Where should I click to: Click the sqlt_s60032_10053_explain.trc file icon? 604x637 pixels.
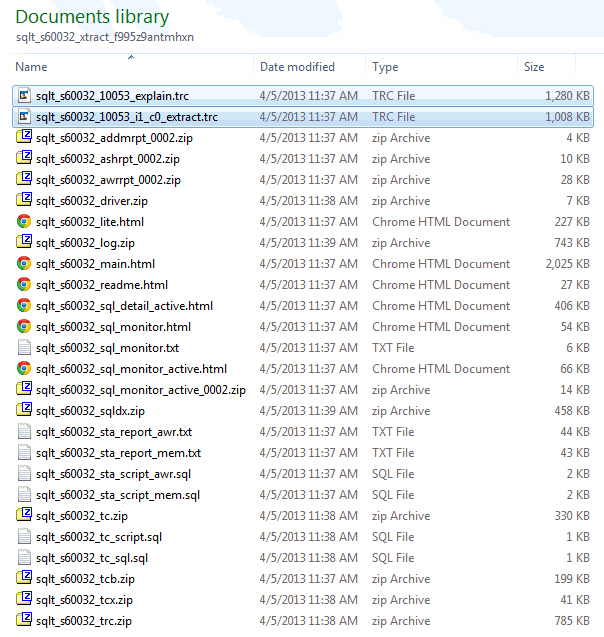[24, 96]
